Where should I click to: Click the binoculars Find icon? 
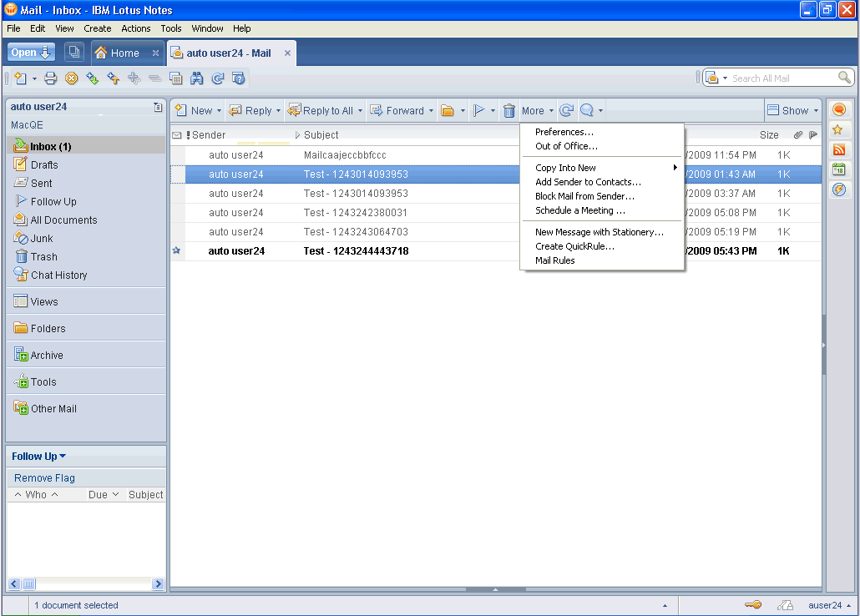pos(197,78)
